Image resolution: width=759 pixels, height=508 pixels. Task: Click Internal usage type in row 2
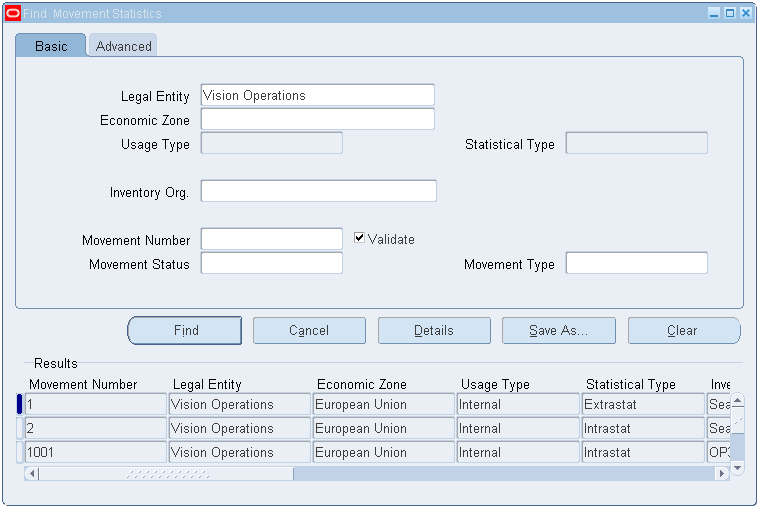point(518,428)
